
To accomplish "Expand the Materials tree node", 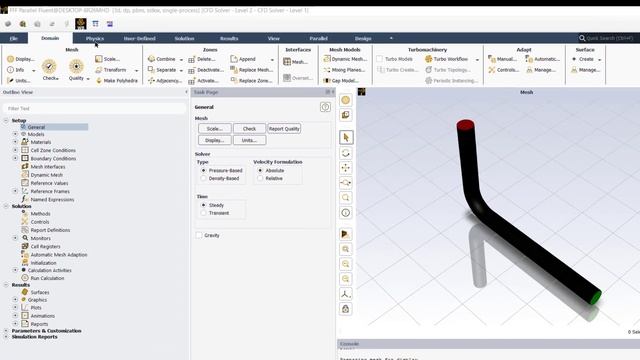I will click(15, 142).
